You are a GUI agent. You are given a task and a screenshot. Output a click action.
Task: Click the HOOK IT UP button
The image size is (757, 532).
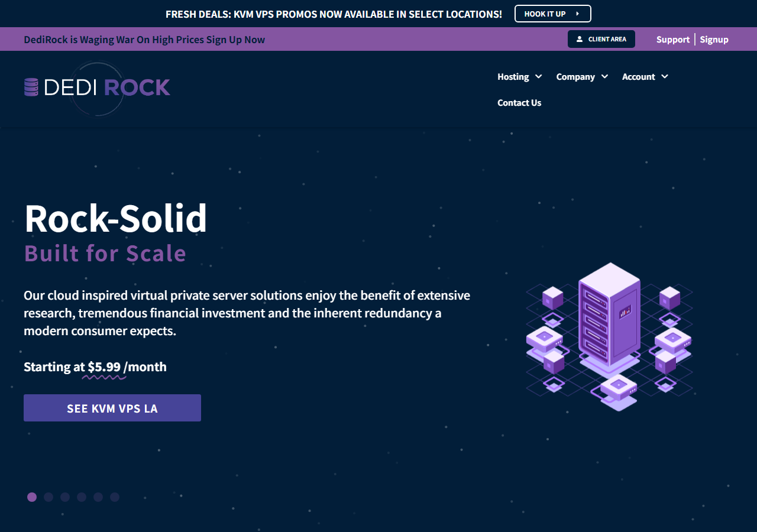pyautogui.click(x=553, y=14)
